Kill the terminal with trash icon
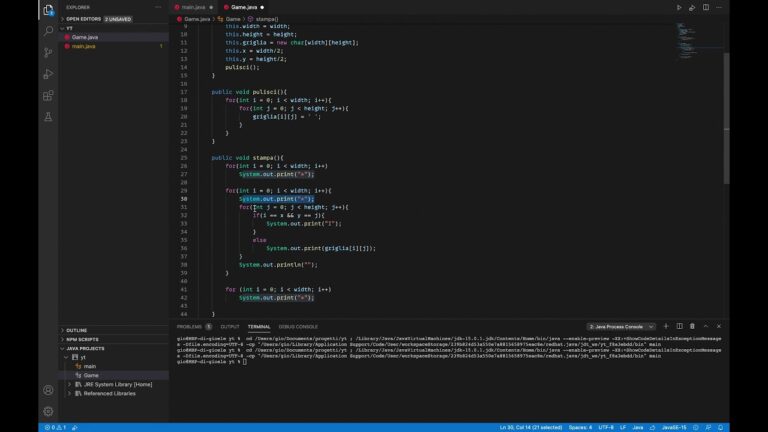 click(692, 326)
